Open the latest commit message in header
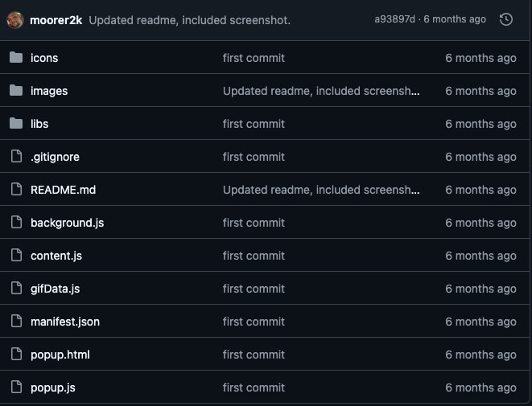 [189, 19]
